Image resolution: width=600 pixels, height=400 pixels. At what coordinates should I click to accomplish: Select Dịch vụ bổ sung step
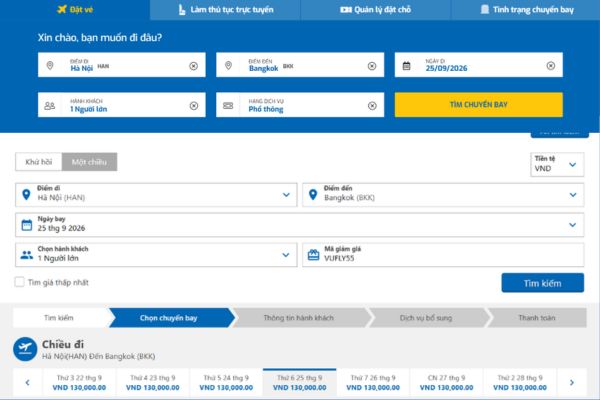[426, 318]
